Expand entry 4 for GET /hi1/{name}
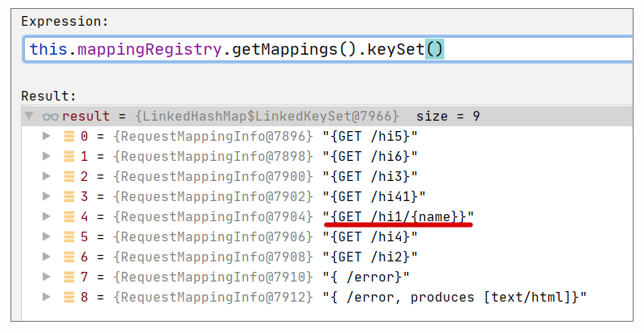Screen dimensions: 644x333 47,216
